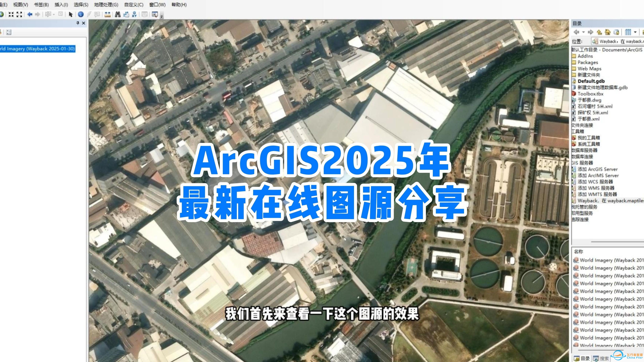Click the Up One Level icon in Catalog
The image size is (644, 362).
coord(599,32)
